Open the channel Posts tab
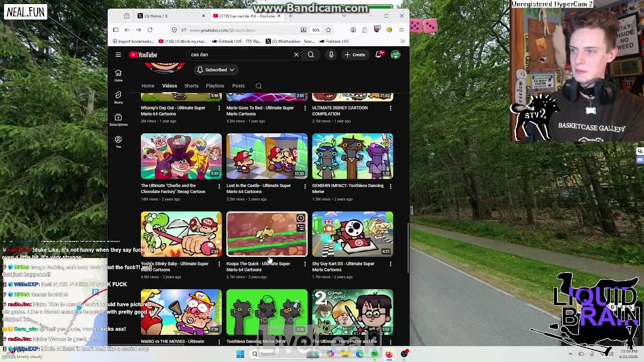644x362 pixels. pos(238,86)
